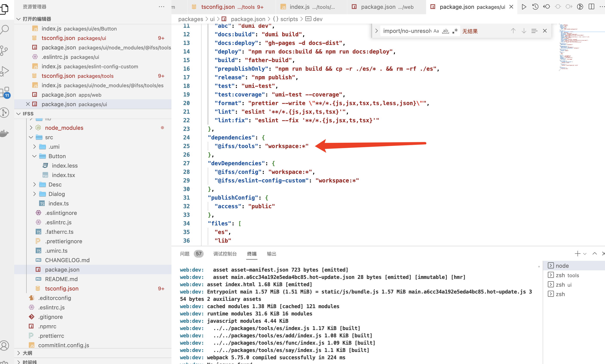605x364 pixels.
Task: Create a new terminal with the plus icon
Action: coord(577,254)
